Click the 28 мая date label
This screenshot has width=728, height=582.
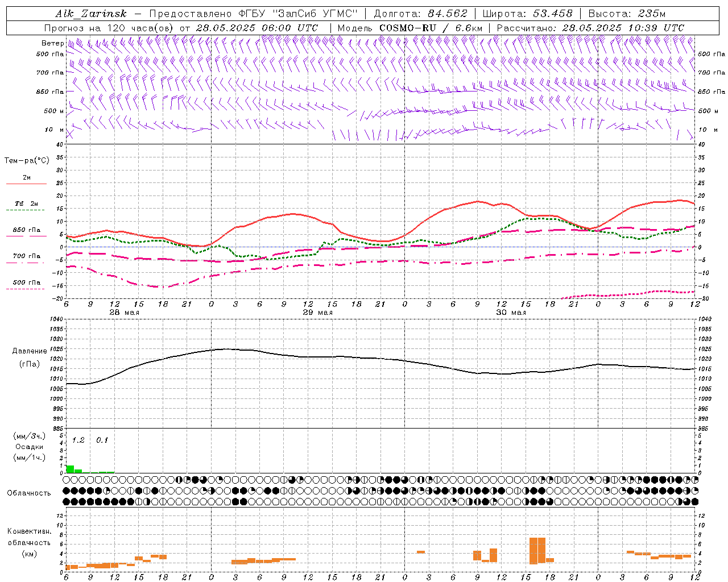pos(124,313)
